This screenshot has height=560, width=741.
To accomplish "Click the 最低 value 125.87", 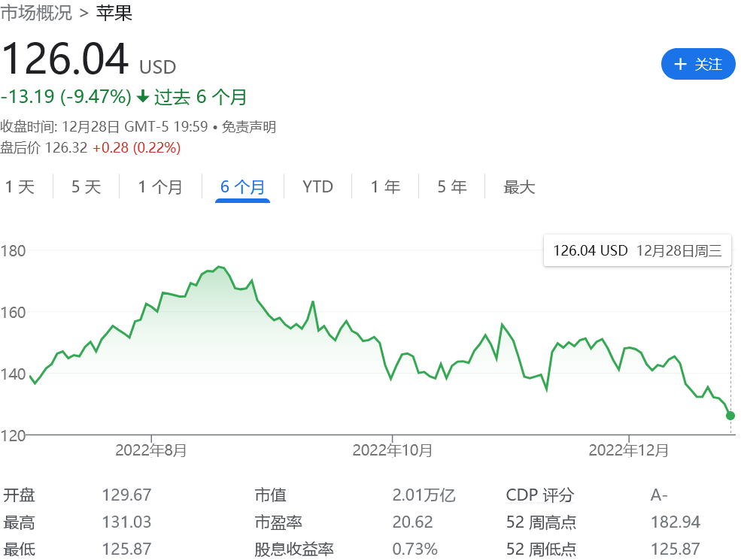I will (x=126, y=549).
